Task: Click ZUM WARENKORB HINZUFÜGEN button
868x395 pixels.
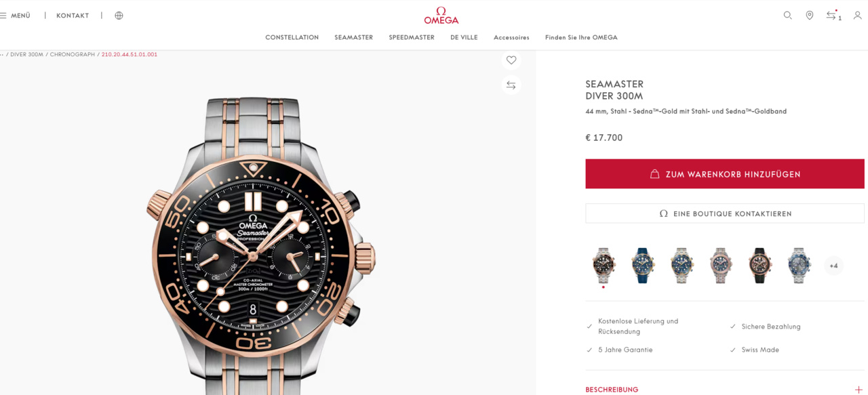Action: click(725, 174)
